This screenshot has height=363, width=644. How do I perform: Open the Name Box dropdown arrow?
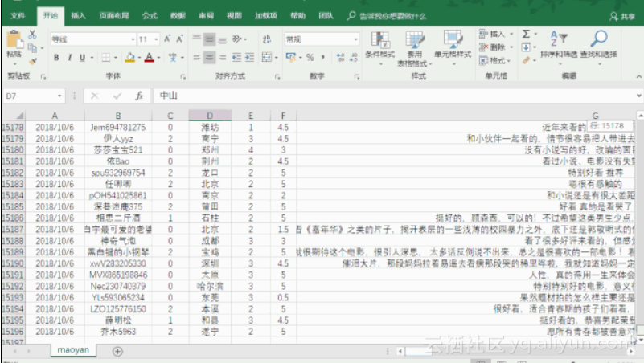tap(59, 96)
